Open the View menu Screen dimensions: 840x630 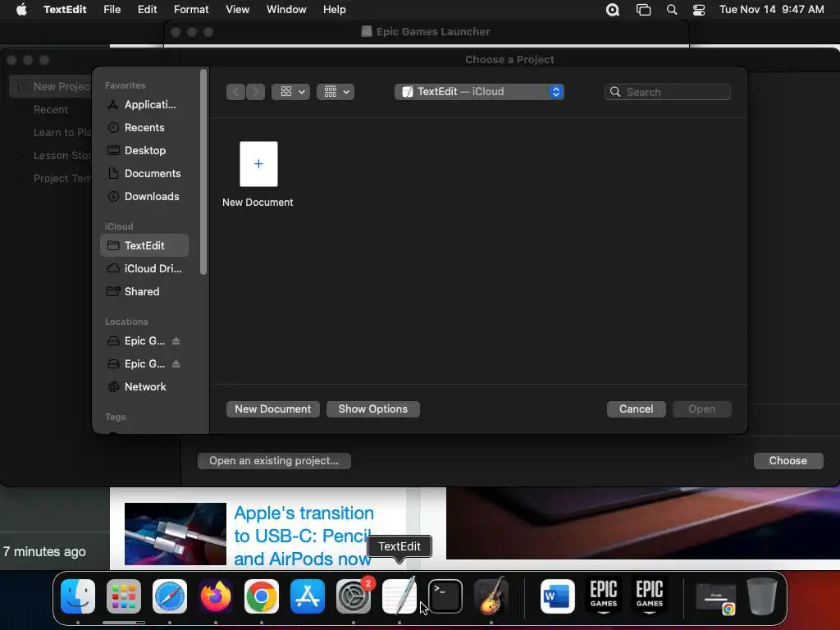[237, 10]
